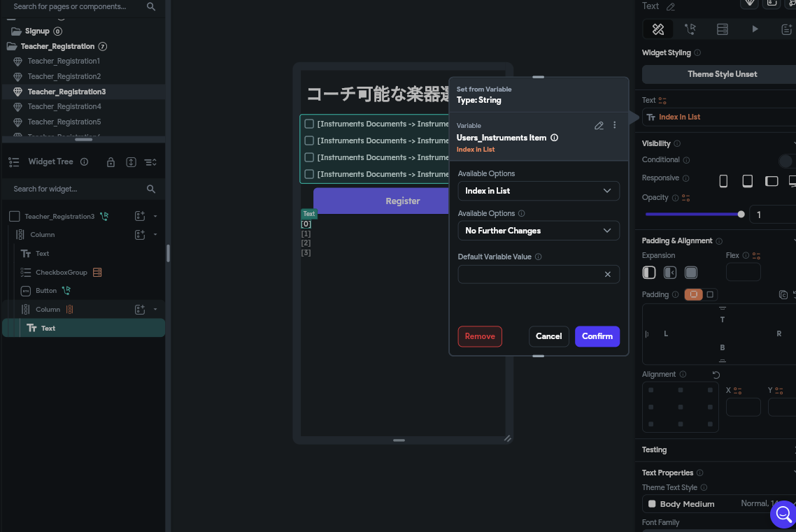Select the third Expansion option icon

[x=691, y=273]
